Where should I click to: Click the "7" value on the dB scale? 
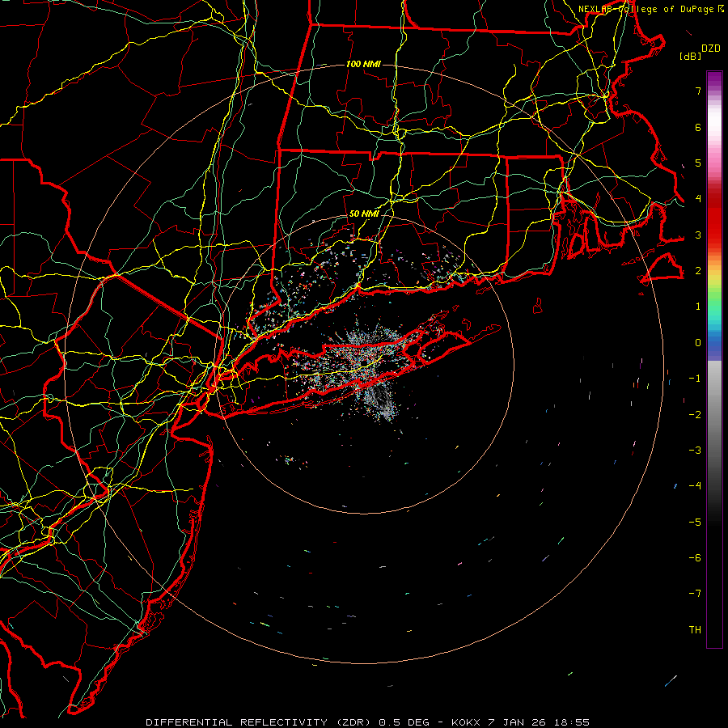click(698, 91)
